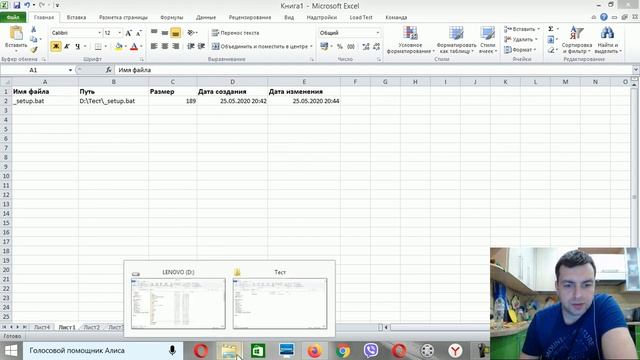
Task: Align text to the right
Action: [176, 46]
